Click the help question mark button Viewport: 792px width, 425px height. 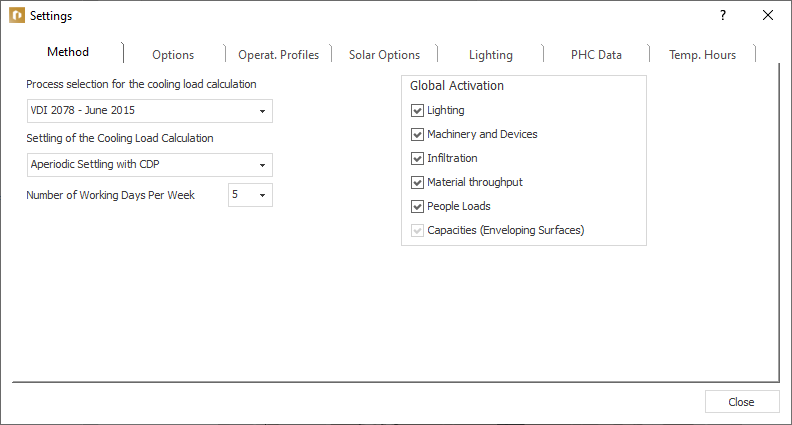click(x=723, y=16)
